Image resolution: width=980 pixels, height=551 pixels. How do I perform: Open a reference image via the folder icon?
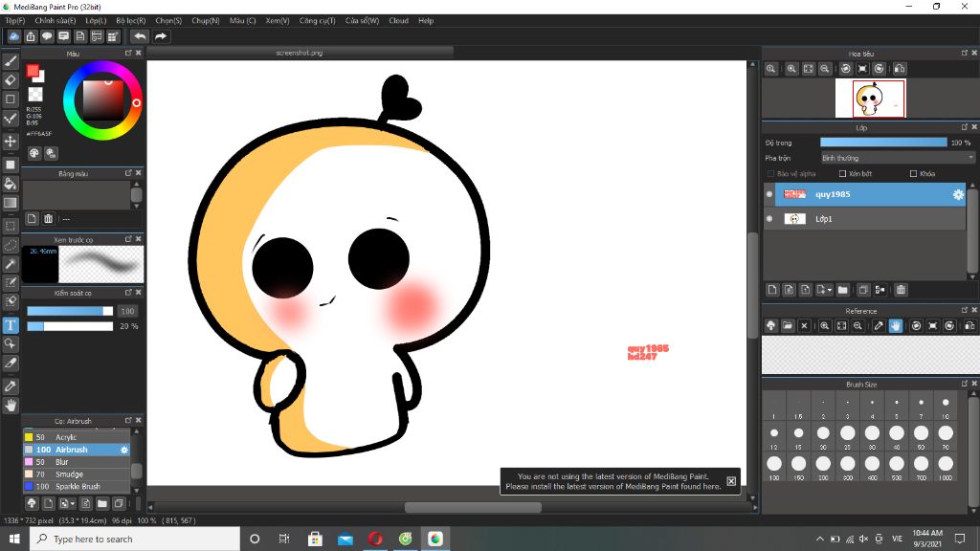[x=788, y=325]
